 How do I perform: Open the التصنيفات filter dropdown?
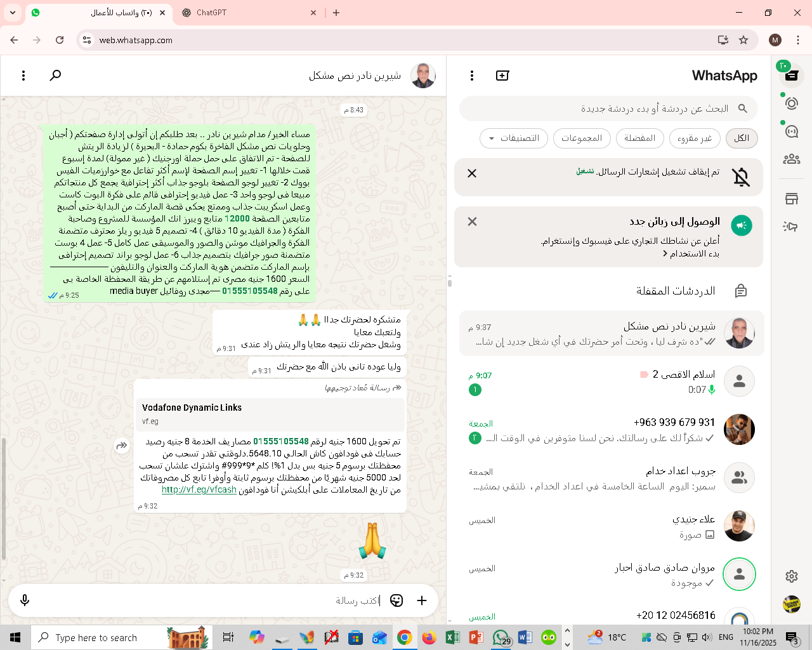point(513,138)
